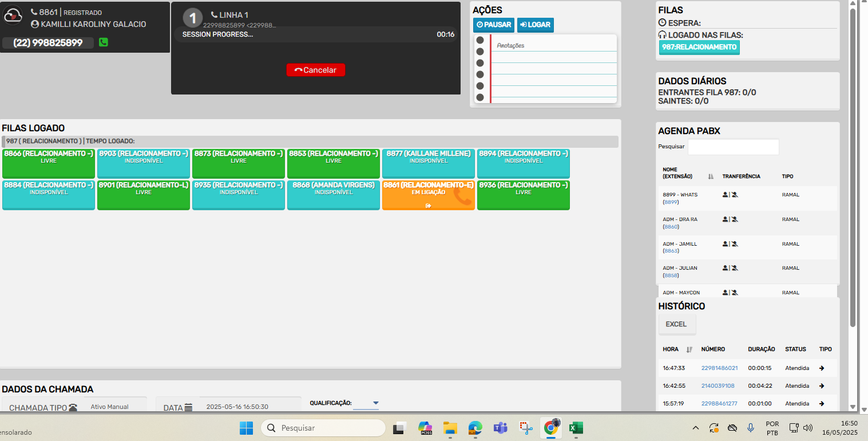Click history number 22981486021

pos(719,368)
